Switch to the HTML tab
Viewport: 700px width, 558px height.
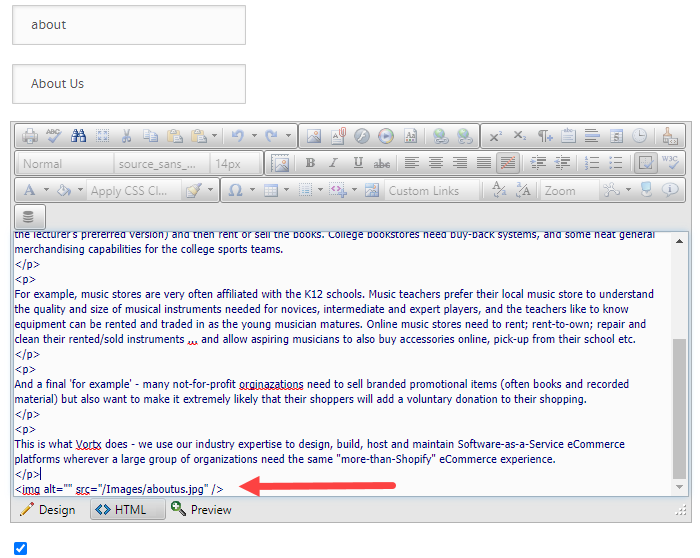tap(128, 510)
